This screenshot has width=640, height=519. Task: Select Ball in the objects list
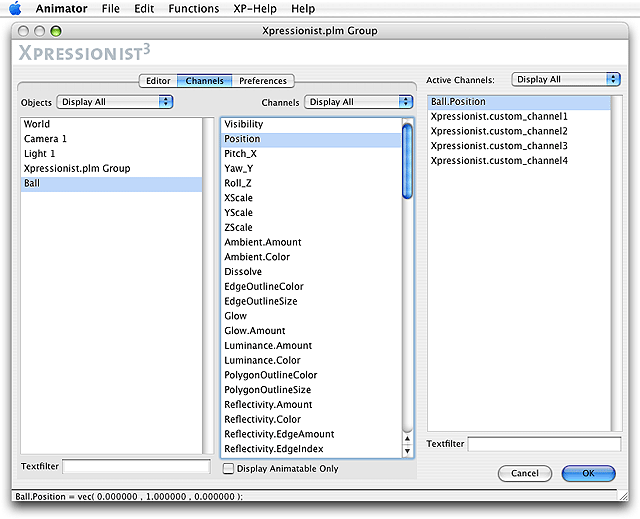pyautogui.click(x=111, y=183)
